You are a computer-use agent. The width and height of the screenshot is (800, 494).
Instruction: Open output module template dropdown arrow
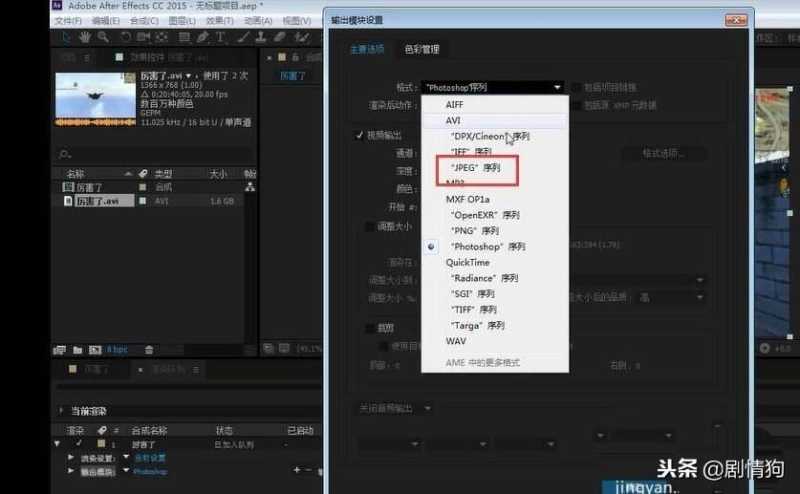[x=126, y=470]
